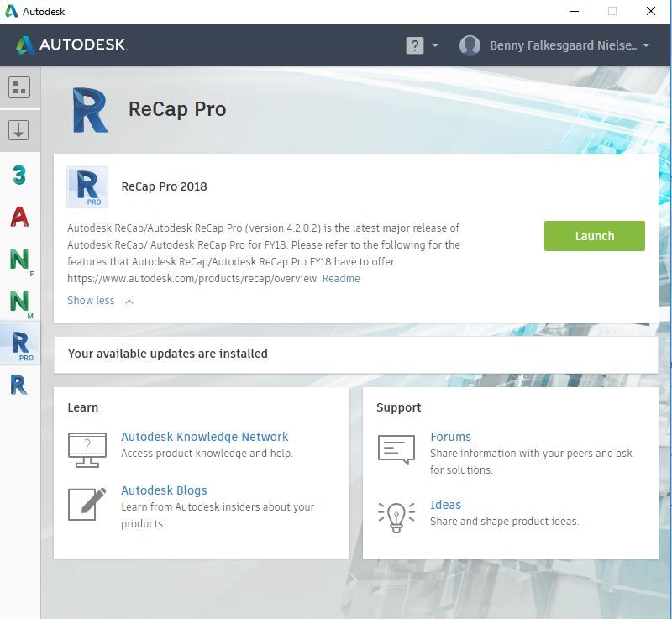Open the Forums link

[450, 437]
